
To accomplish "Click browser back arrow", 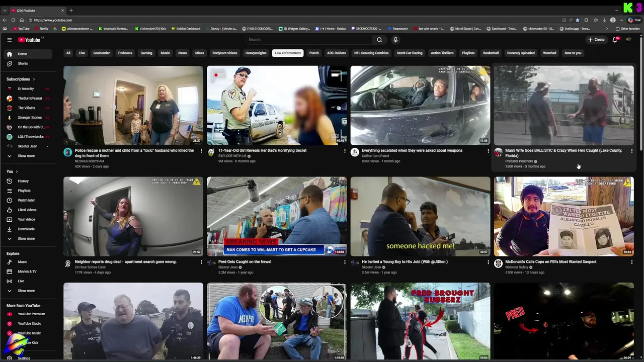I will click(x=5, y=20).
